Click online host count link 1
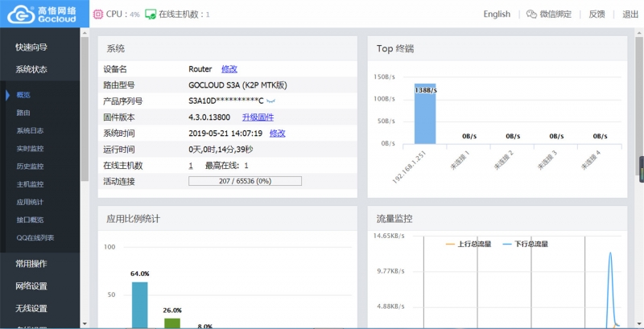Image resolution: width=644 pixels, height=329 pixels. point(191,166)
